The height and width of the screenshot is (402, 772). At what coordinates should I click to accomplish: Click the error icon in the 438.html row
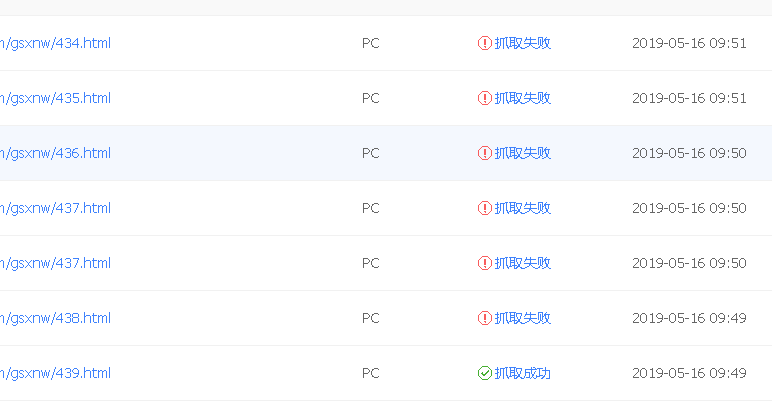pyautogui.click(x=484, y=318)
